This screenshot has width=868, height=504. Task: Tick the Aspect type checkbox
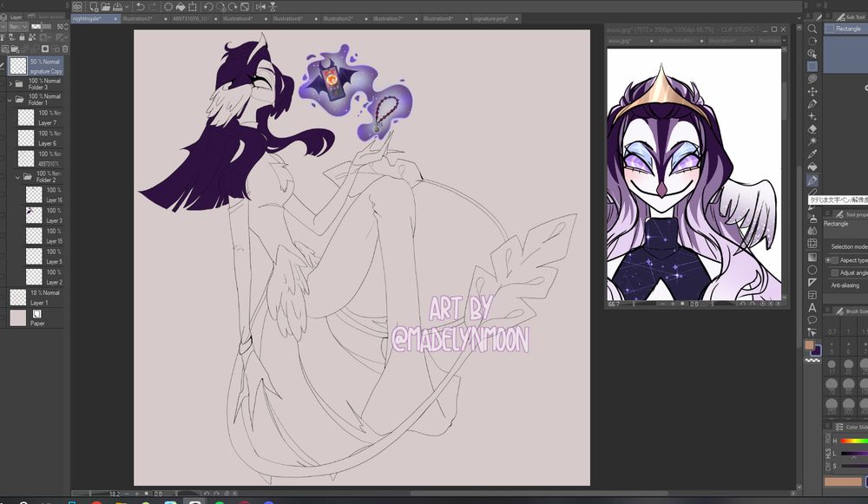(835, 260)
